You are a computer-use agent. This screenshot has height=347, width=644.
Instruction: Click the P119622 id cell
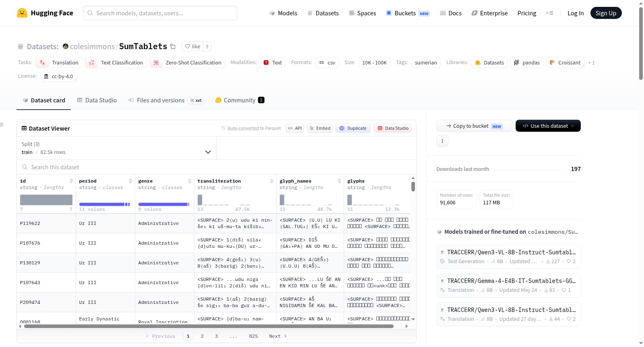tap(46, 223)
